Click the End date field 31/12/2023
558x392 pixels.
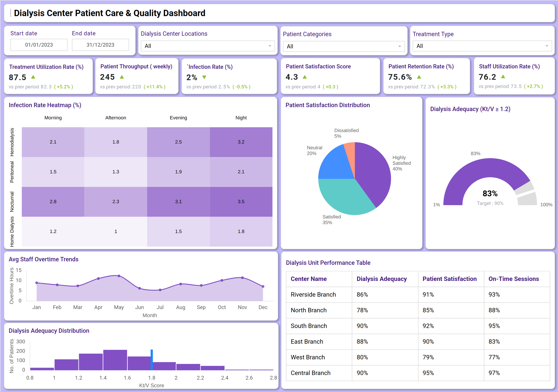pyautogui.click(x=100, y=45)
